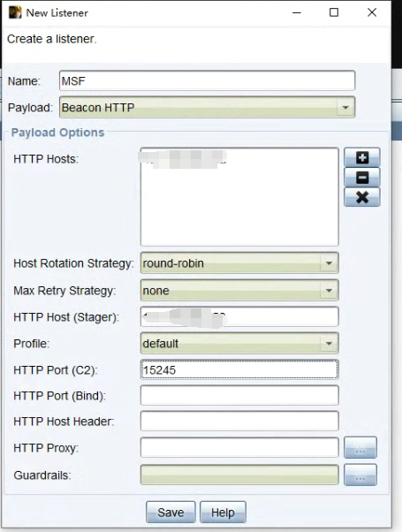This screenshot has height=532, width=402.
Task: Open Guardrails settings ellipsis button
Action: click(360, 475)
